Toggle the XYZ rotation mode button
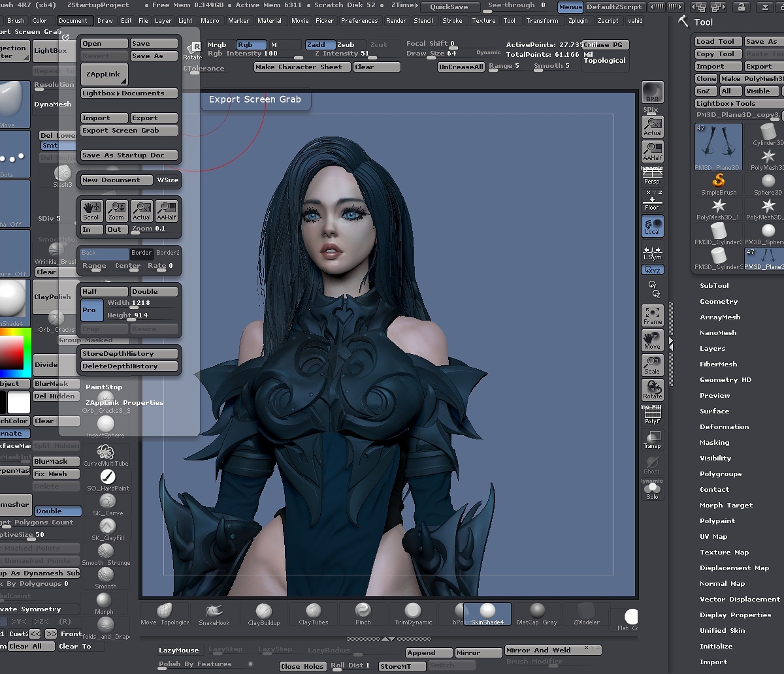Screen dimensions: 784x674 click(x=652, y=270)
